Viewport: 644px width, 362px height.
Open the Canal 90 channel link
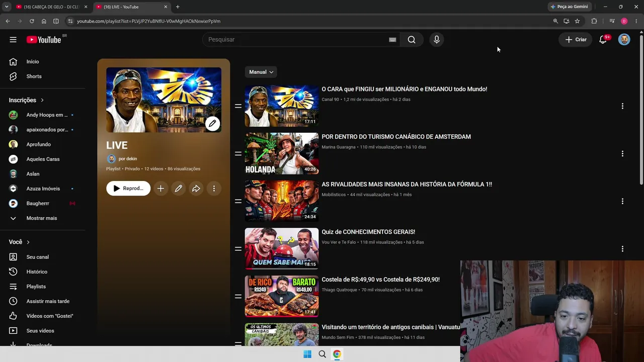[331, 100]
